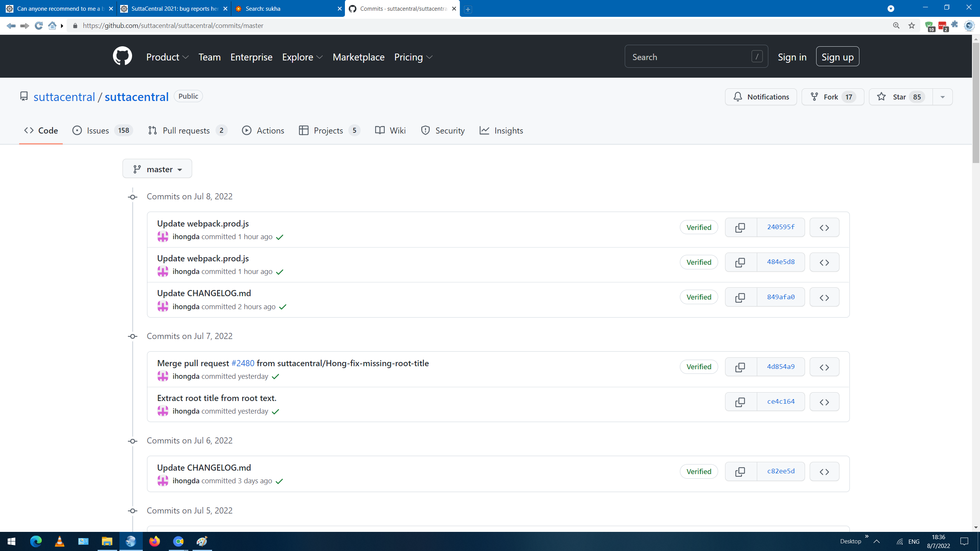Image resolution: width=980 pixels, height=551 pixels.
Task: Copy full SHA for commit 4d854a9
Action: [741, 367]
